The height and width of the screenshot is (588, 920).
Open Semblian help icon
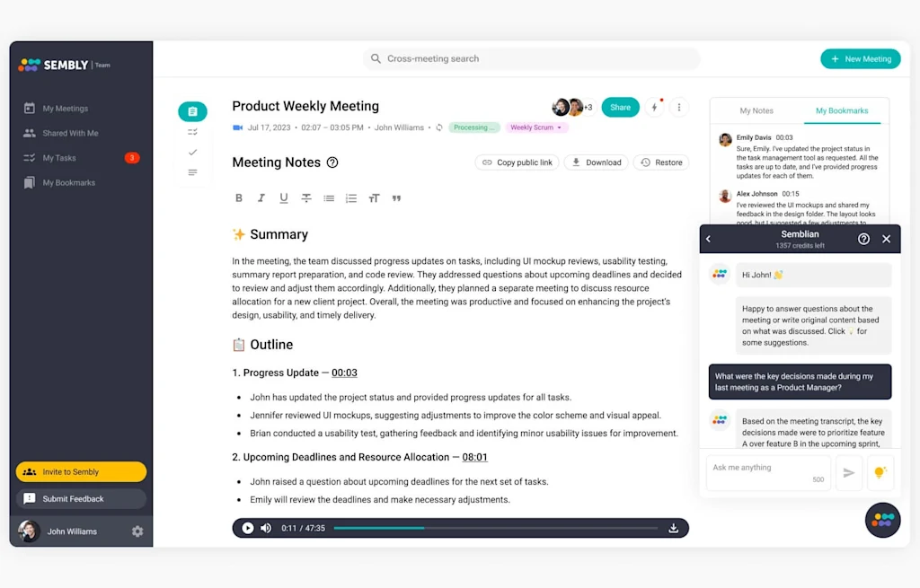point(863,239)
